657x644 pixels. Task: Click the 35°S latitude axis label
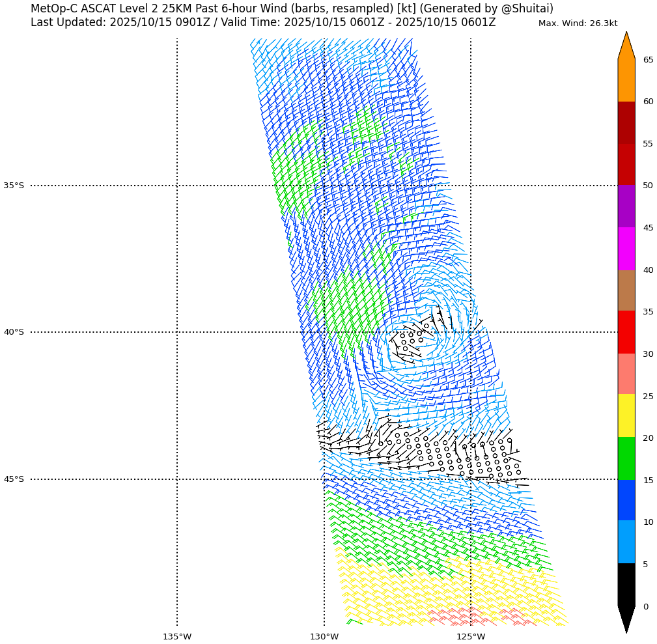click(14, 186)
